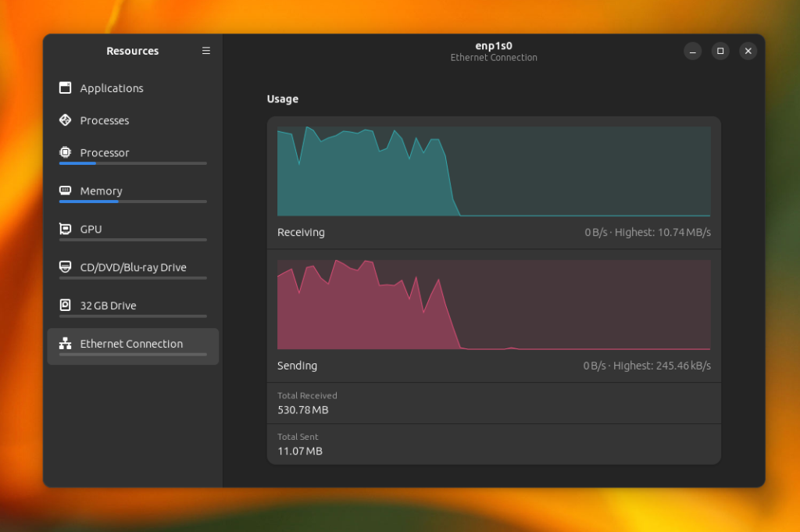
Task: Maximize the Resources window
Action: click(x=720, y=51)
